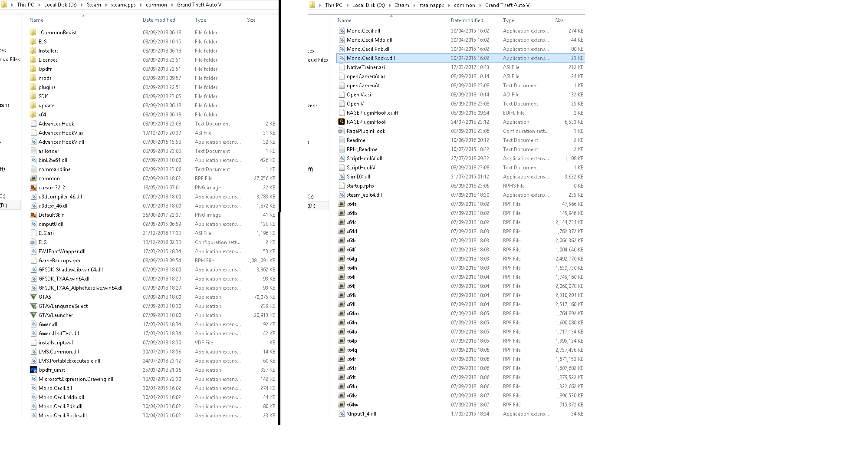Click common breadcrumb in right window
Viewport: 868px width, 469px height.
464,5
